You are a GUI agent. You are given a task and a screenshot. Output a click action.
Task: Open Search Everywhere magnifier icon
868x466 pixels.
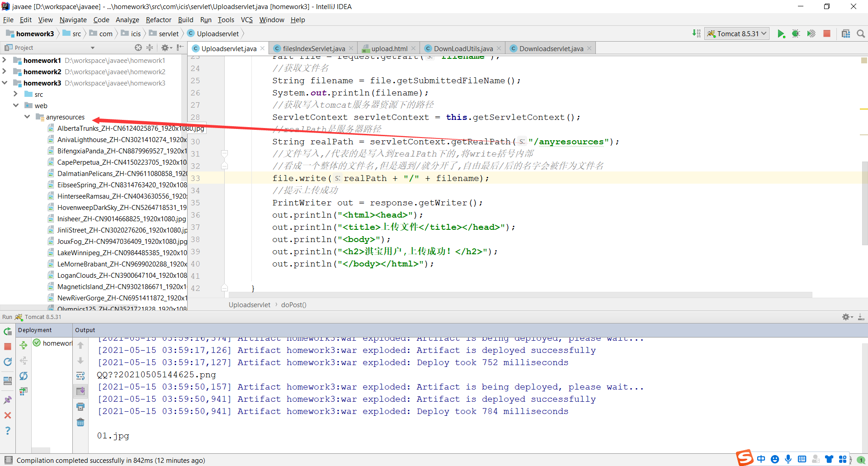861,34
